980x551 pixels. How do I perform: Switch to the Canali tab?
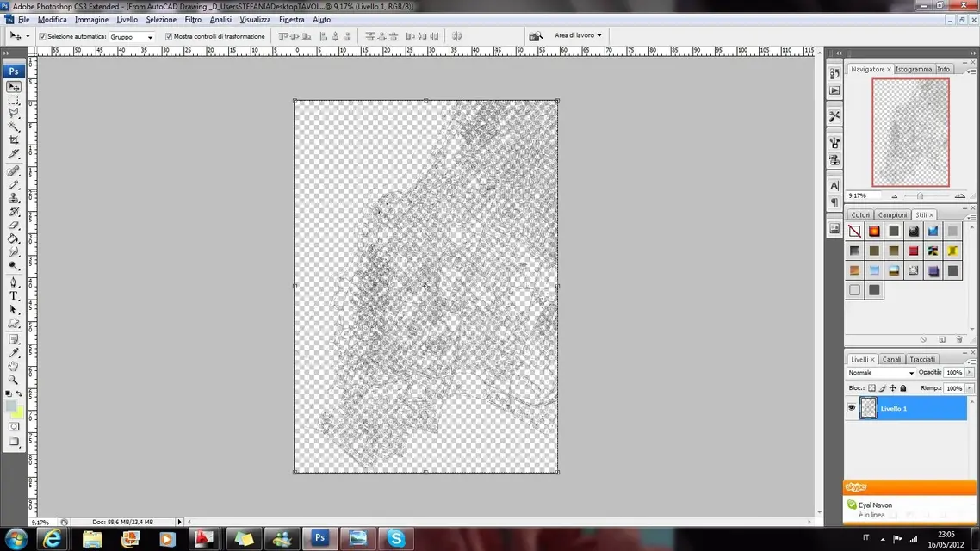point(891,359)
